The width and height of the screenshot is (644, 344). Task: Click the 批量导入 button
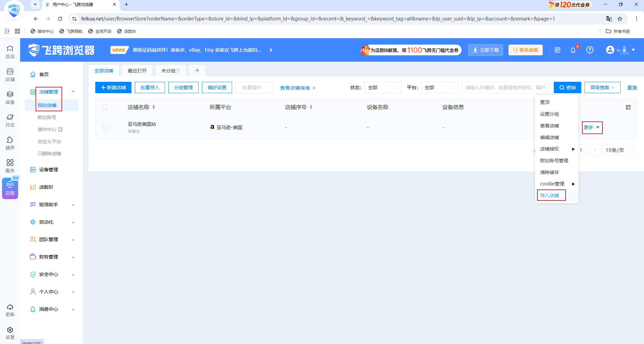point(150,88)
